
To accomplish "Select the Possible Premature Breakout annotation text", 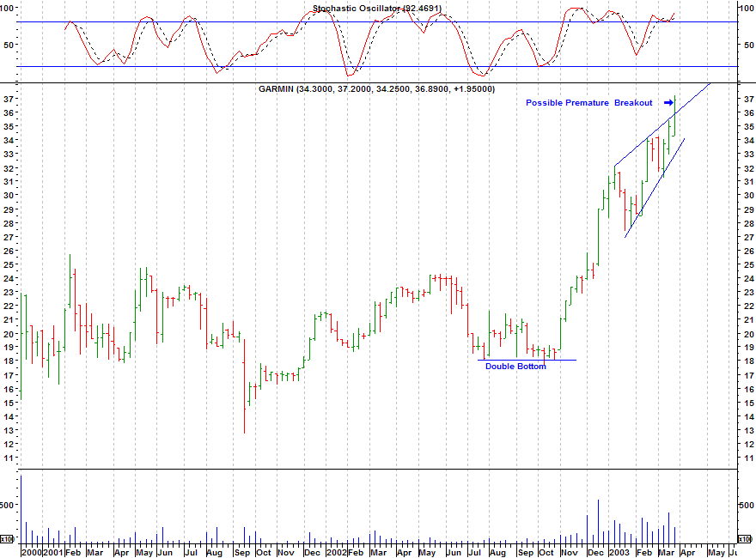I will 588,103.
